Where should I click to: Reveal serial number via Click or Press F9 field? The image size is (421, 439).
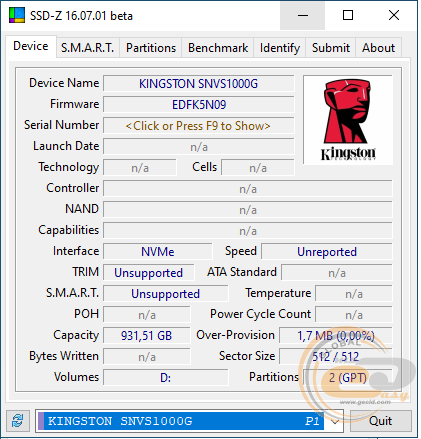(199, 126)
